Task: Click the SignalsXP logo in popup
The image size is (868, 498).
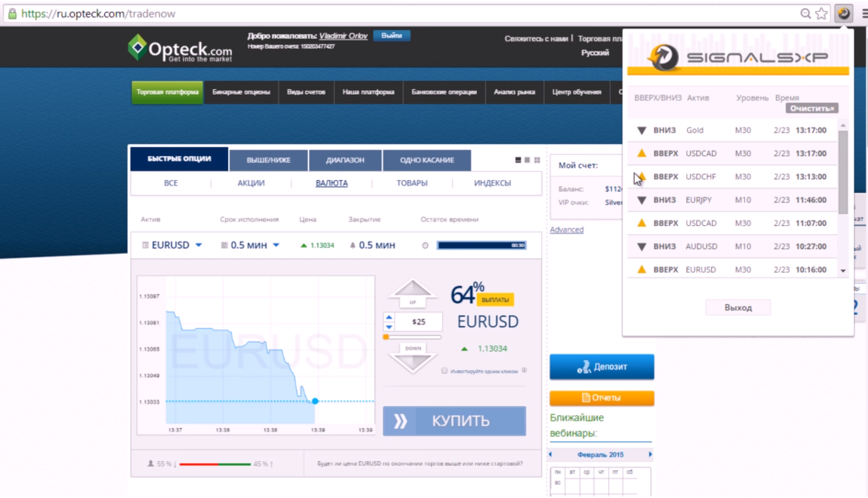Action: (x=738, y=57)
